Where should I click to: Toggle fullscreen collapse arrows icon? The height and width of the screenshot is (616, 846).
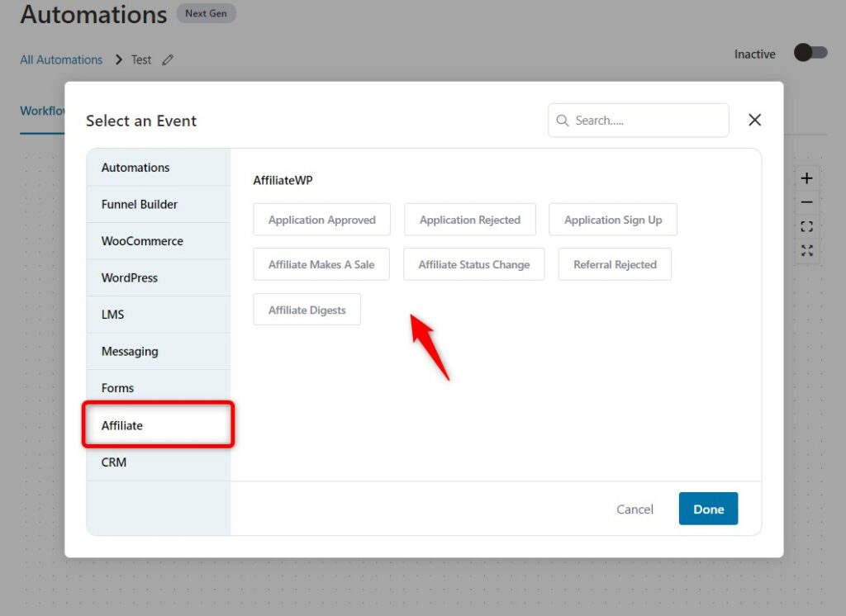tap(806, 250)
